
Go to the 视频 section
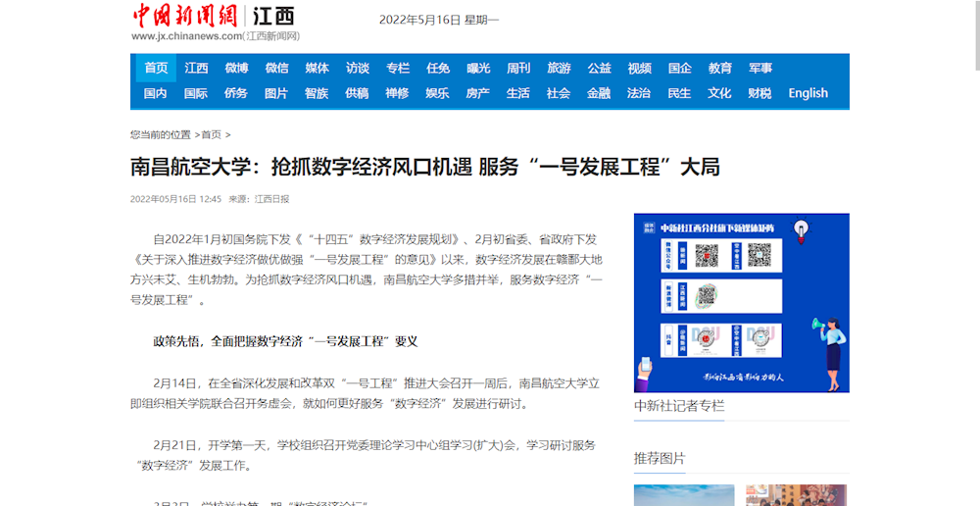point(639,68)
